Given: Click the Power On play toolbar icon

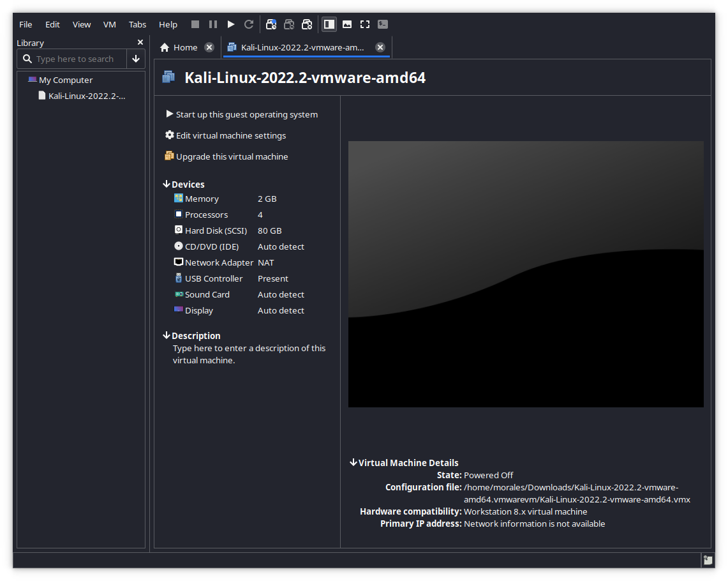Looking at the screenshot, I should click(231, 24).
